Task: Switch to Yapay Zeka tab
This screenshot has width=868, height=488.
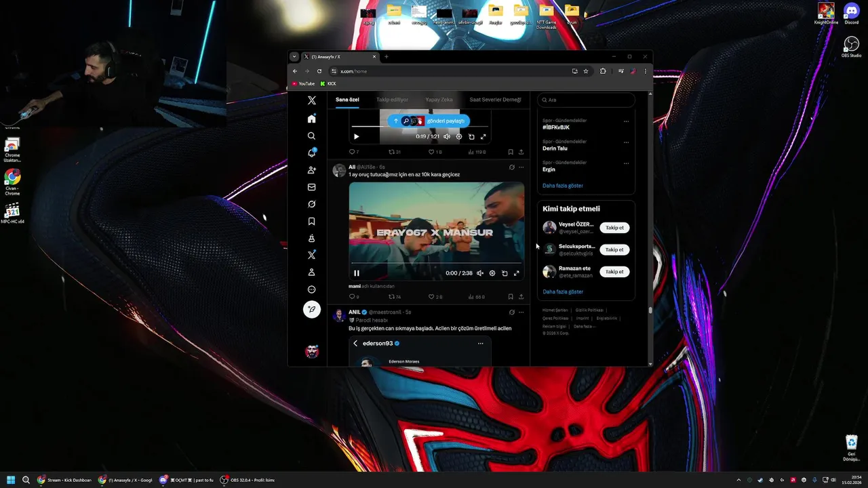Action: (x=439, y=100)
